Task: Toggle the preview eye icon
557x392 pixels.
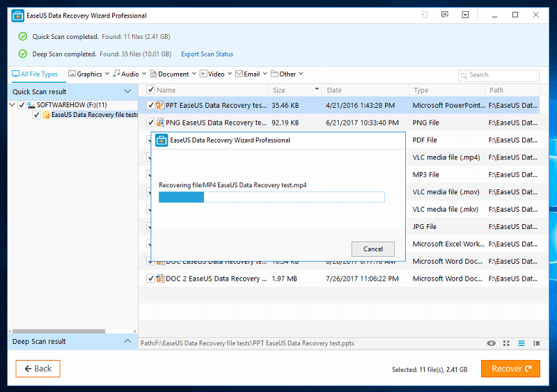Action: point(492,343)
